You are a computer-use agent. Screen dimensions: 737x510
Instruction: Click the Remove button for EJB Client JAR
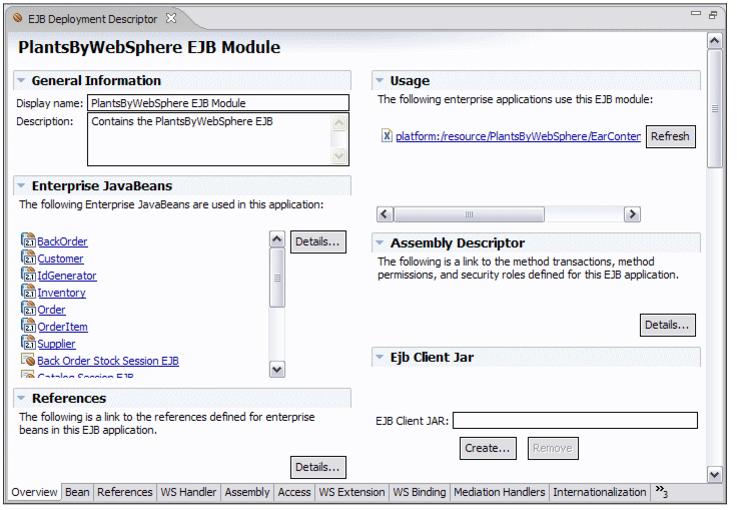553,448
